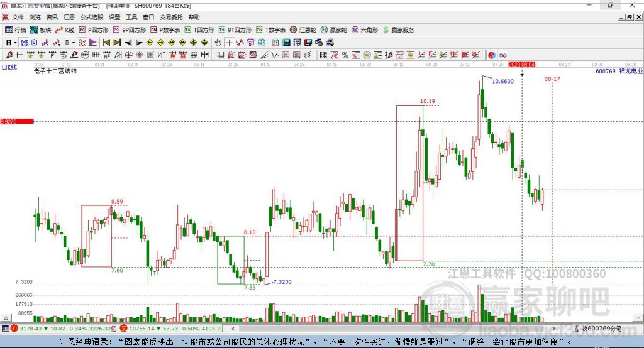Open the 9T四方形 tool

point(235,30)
